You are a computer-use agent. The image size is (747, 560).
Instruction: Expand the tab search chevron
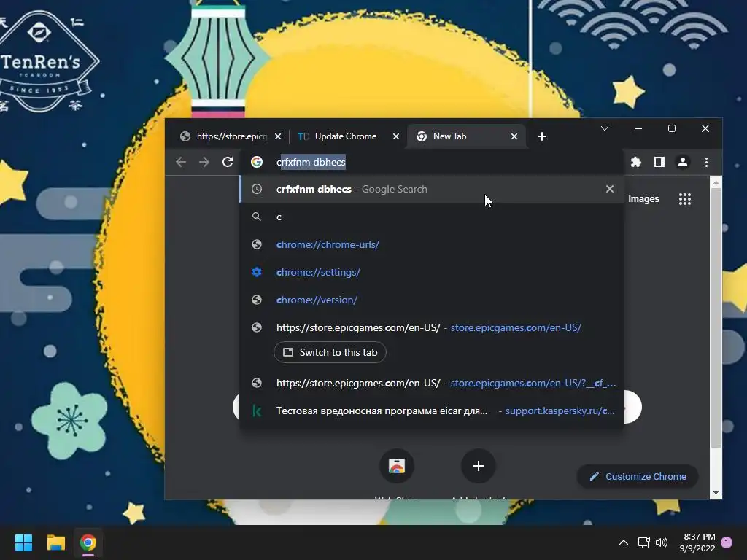click(x=605, y=128)
